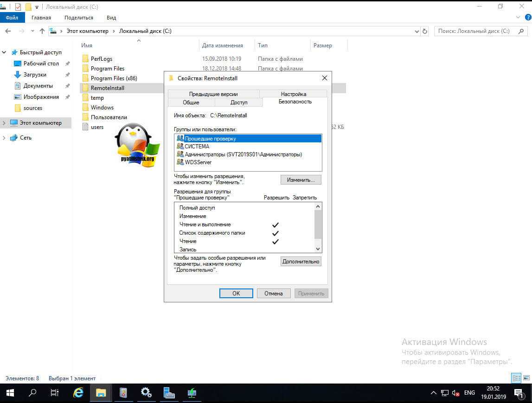Open the Вид ribbon tab
This screenshot has width=532, height=403.
tap(111, 18)
